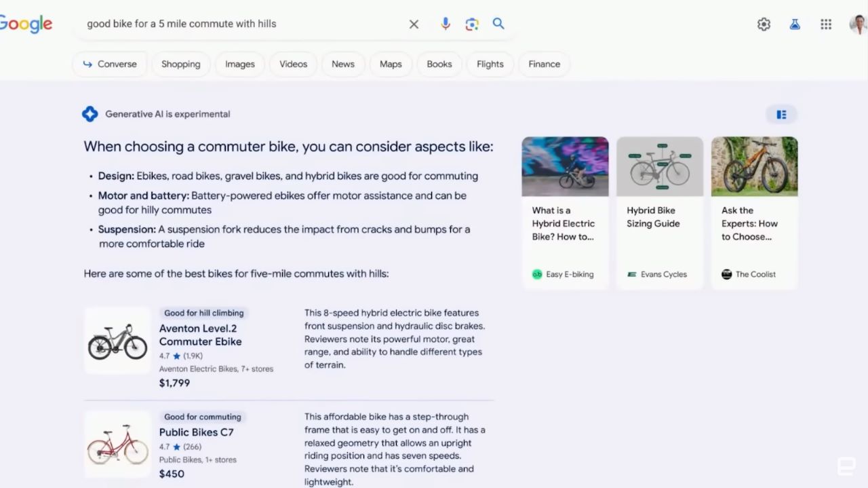This screenshot has height=488, width=868.
Task: Click the blue magnifying glass search icon
Action: [x=498, y=24]
